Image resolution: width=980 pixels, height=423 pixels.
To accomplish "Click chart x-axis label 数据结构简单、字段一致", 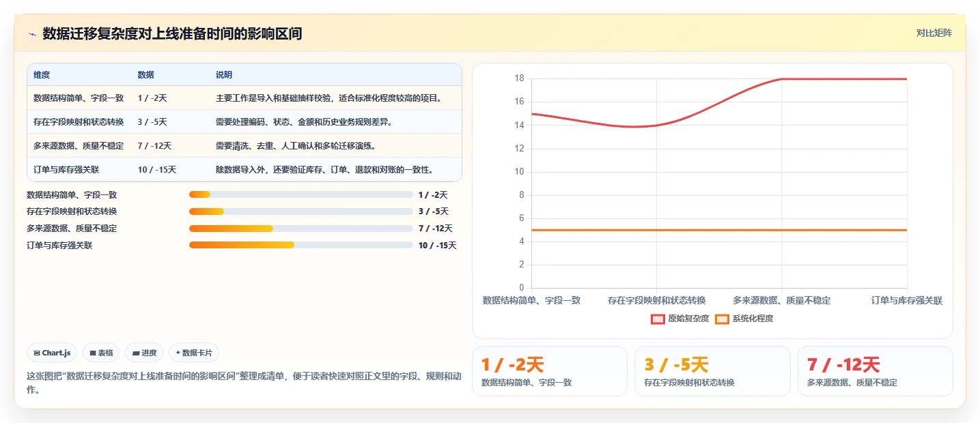I will click(531, 300).
